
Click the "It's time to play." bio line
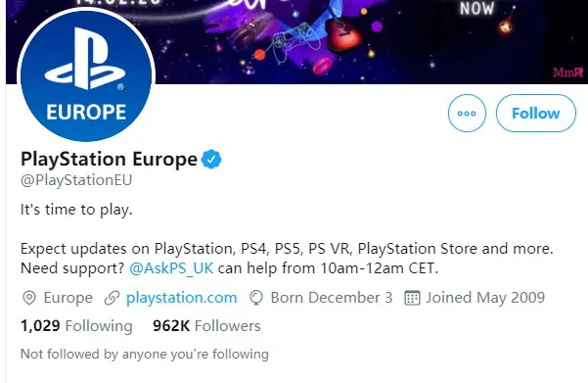pos(76,210)
